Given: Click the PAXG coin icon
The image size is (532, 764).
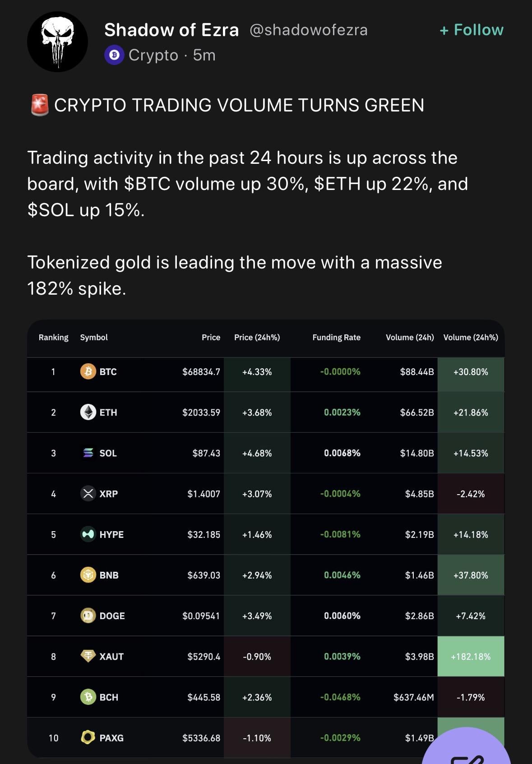Looking at the screenshot, I should (x=88, y=737).
